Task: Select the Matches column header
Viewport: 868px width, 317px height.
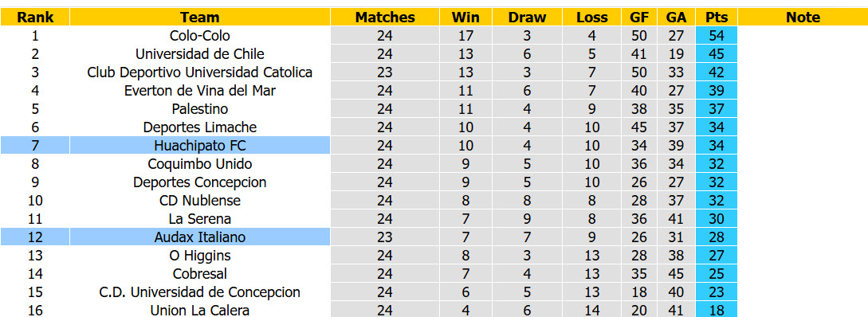Action: 385,18
